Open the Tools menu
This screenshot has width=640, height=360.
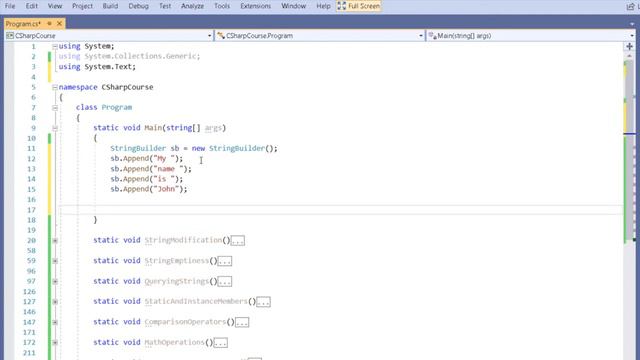pos(222,6)
